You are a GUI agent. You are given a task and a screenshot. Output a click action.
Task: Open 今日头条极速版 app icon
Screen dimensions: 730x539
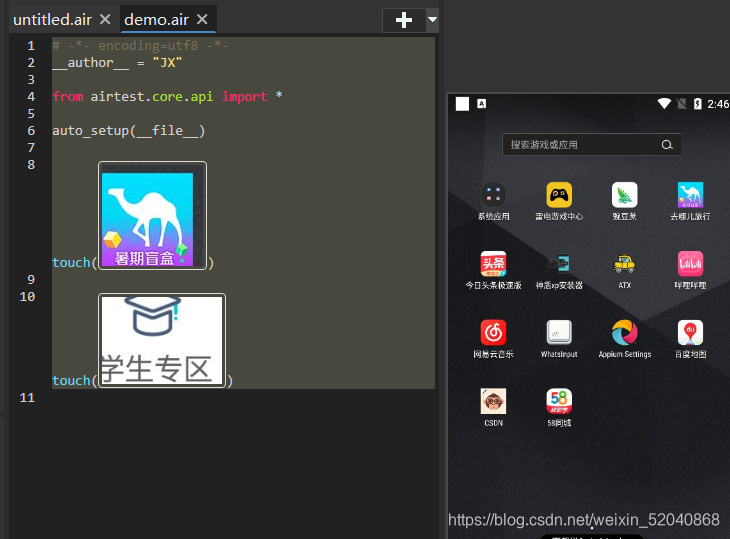coord(493,264)
